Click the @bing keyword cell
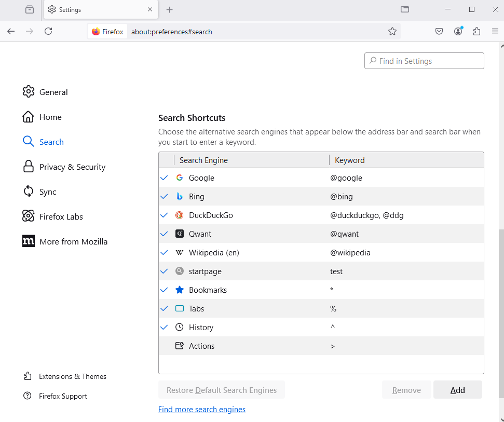This screenshot has height=422, width=504. [342, 196]
